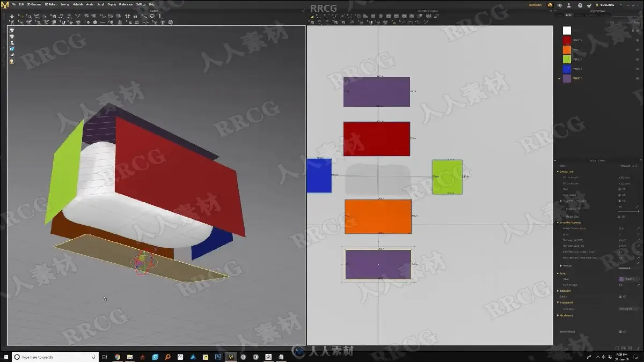Screen dimensions: 644x362
Task: Click the Simulate down-arrow icon in 3D toolbar
Action: [12, 17]
